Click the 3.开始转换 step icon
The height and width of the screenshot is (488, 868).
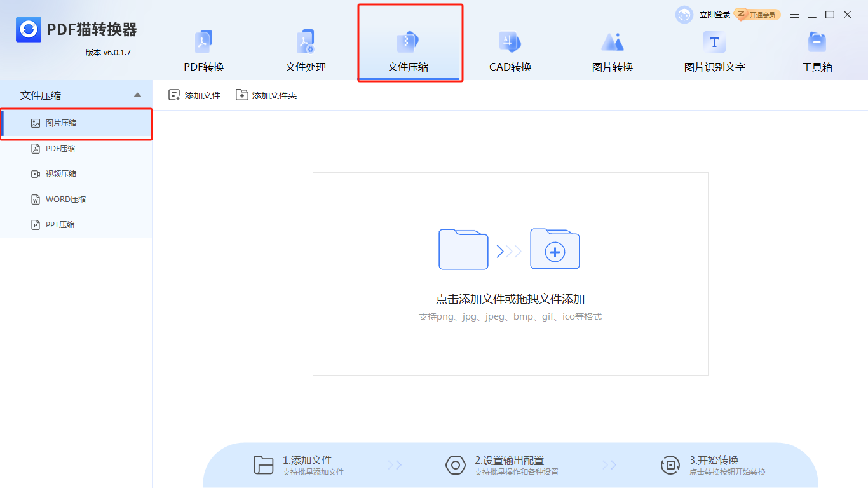tap(670, 465)
